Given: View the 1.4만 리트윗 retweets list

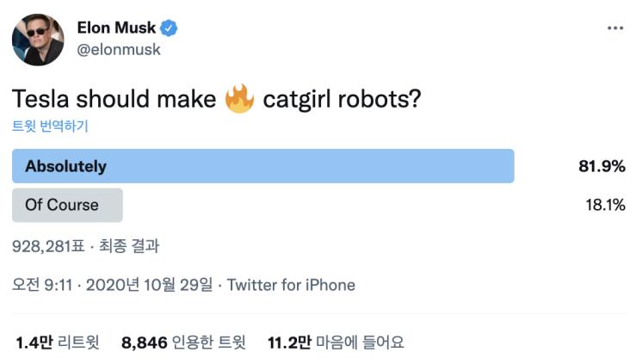Looking at the screenshot, I should coord(58,342).
